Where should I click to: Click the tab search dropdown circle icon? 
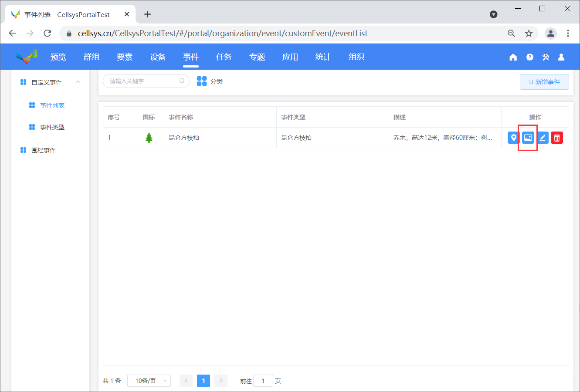pyautogui.click(x=494, y=14)
